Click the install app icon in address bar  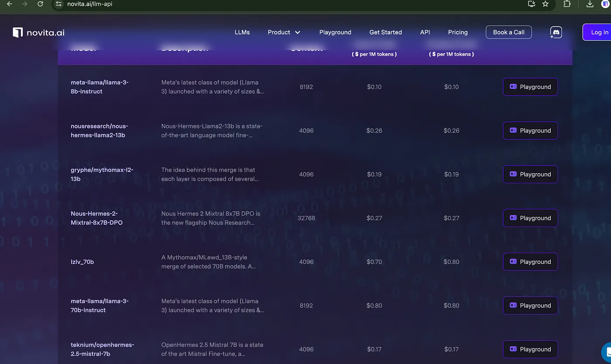[532, 4]
